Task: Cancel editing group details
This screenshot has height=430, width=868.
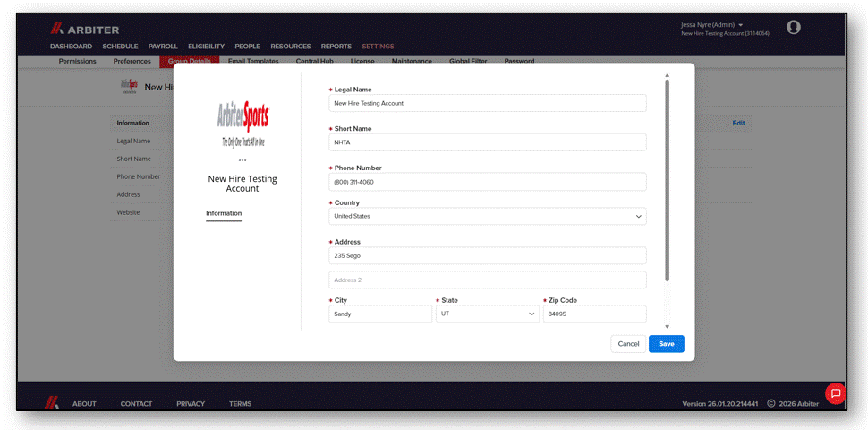Action: pyautogui.click(x=628, y=344)
